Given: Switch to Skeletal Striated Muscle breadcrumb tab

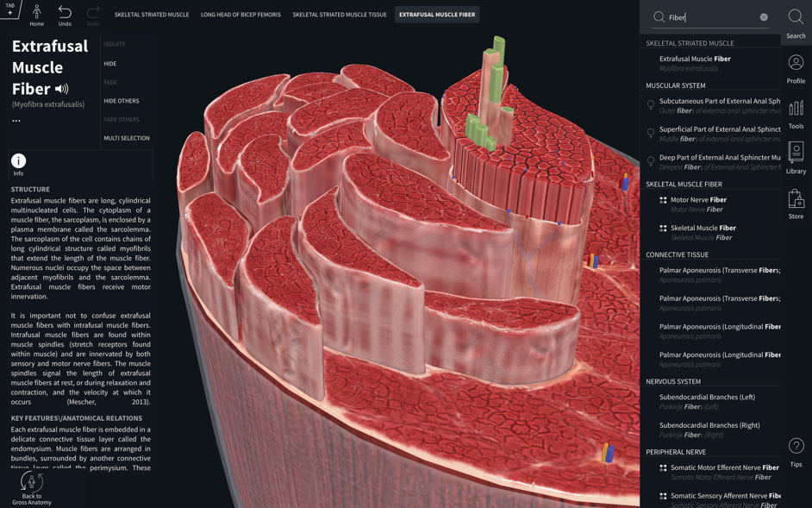Looking at the screenshot, I should pos(152,15).
